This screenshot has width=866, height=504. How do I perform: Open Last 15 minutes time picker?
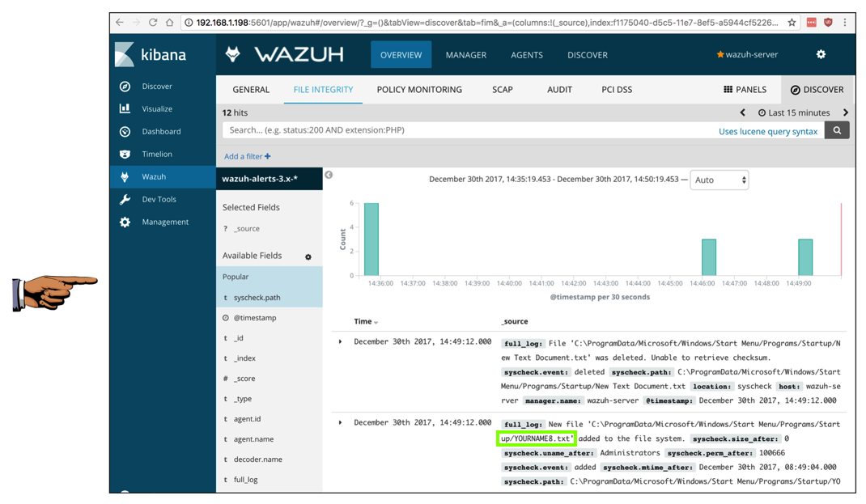click(794, 112)
